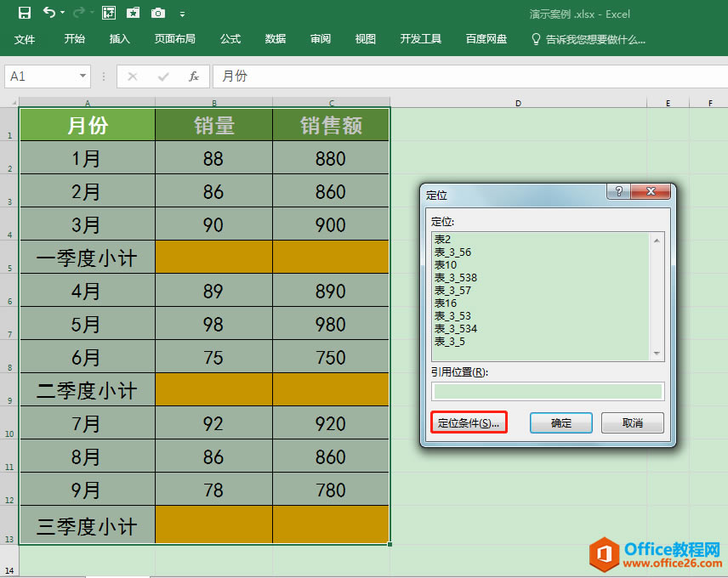
Task: Select the 一季度小计 cell
Action: 88,257
